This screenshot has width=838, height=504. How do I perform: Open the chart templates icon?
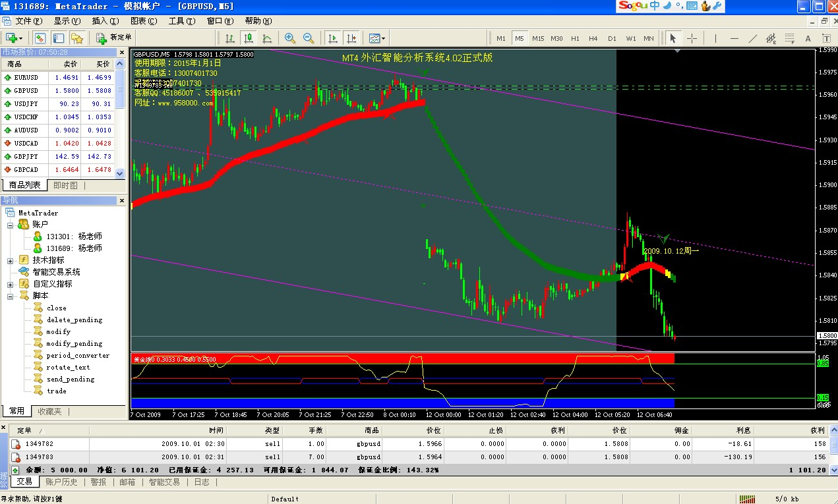[x=374, y=38]
